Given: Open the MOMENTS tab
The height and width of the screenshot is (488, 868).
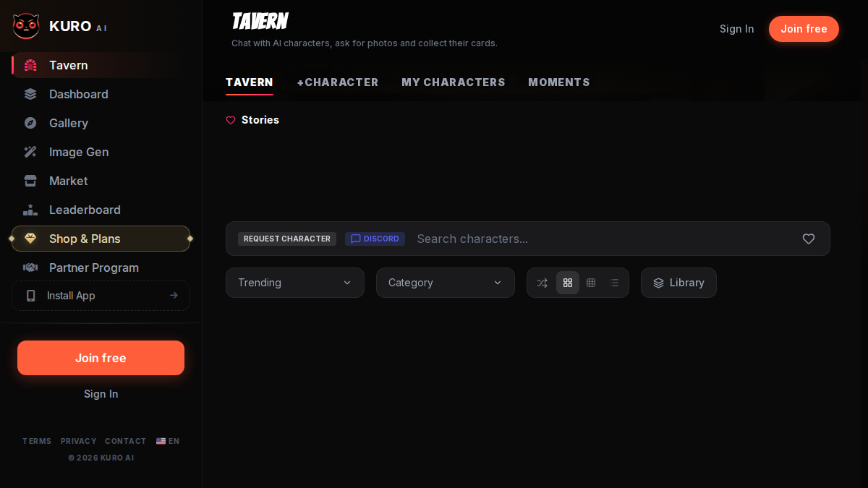Looking at the screenshot, I should [559, 82].
